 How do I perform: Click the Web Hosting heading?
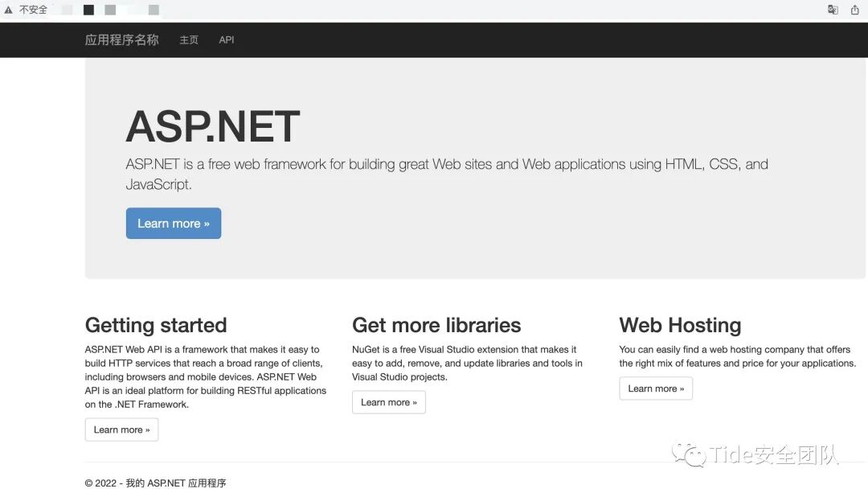[681, 325]
